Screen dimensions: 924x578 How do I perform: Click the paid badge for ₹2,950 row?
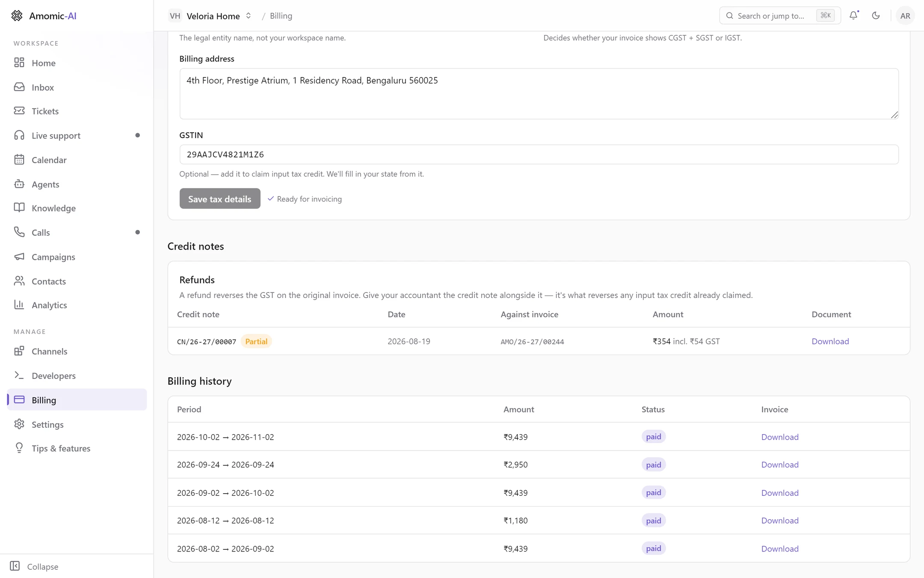[x=653, y=465]
